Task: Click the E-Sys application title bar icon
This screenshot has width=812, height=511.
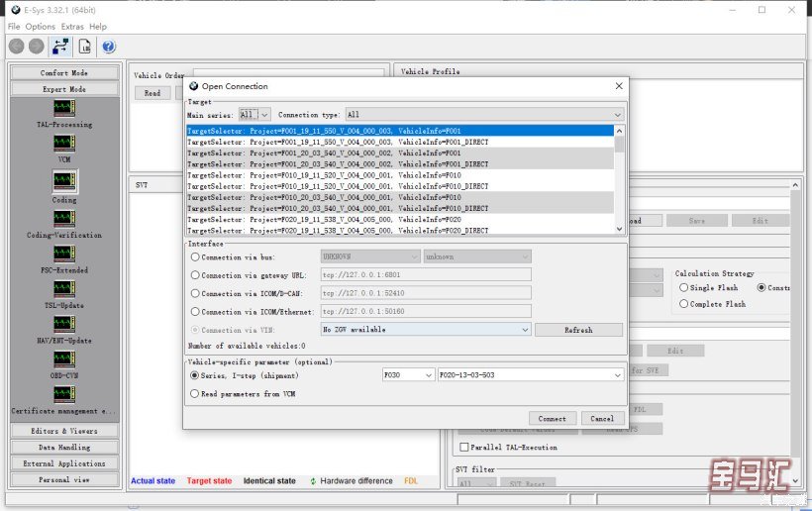Action: tap(16, 10)
